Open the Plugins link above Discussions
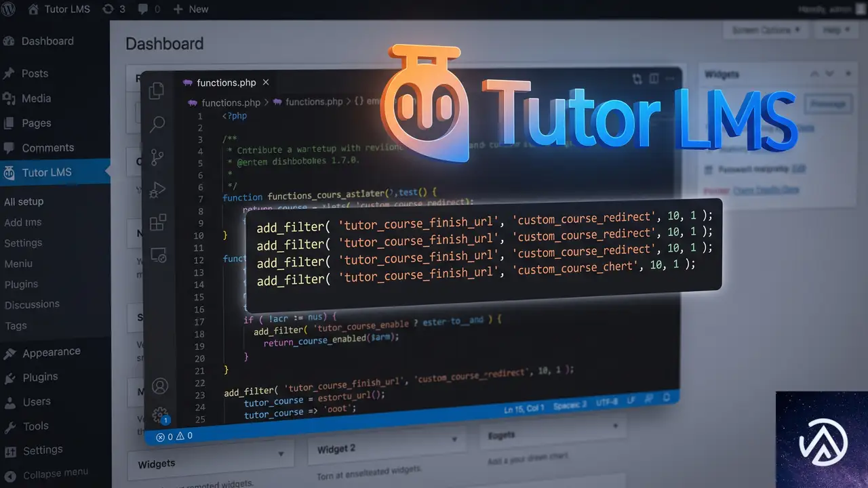868x488 pixels. pos(21,284)
